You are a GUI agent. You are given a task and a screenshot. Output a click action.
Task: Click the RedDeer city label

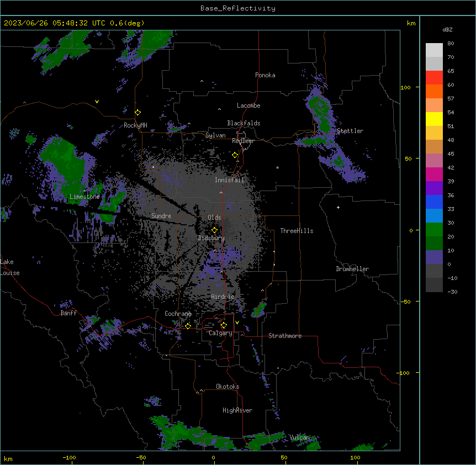[x=243, y=141]
